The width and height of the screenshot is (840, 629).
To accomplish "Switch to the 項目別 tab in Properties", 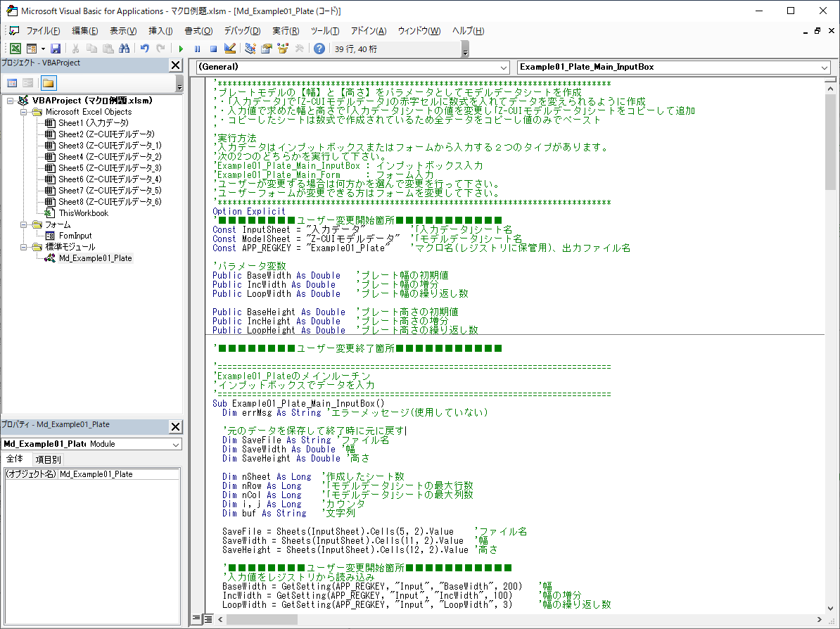I will click(47, 459).
